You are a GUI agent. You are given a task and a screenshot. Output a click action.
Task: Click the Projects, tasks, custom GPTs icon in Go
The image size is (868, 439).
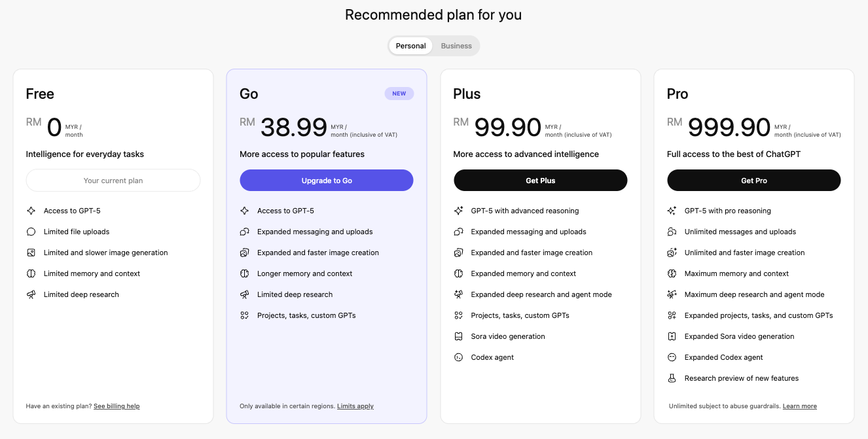(x=244, y=315)
